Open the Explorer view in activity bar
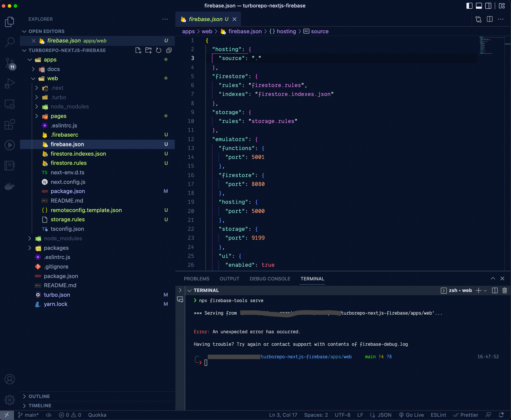Image resolution: width=511 pixels, height=420 pixels. [x=10, y=22]
